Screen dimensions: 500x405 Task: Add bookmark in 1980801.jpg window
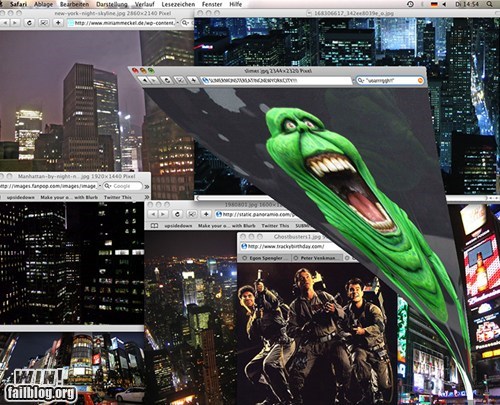coord(206,214)
